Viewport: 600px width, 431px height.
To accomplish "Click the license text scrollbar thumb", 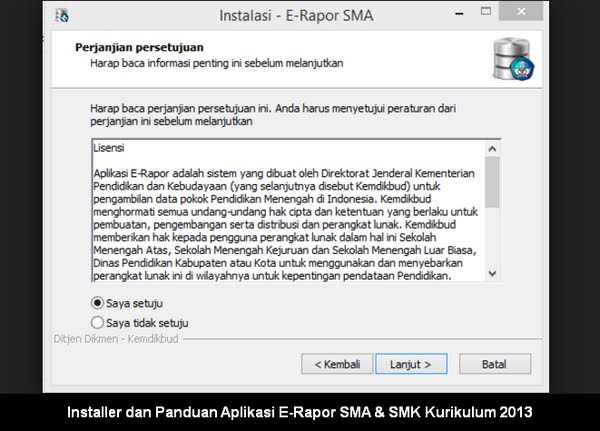I will 492,182.
